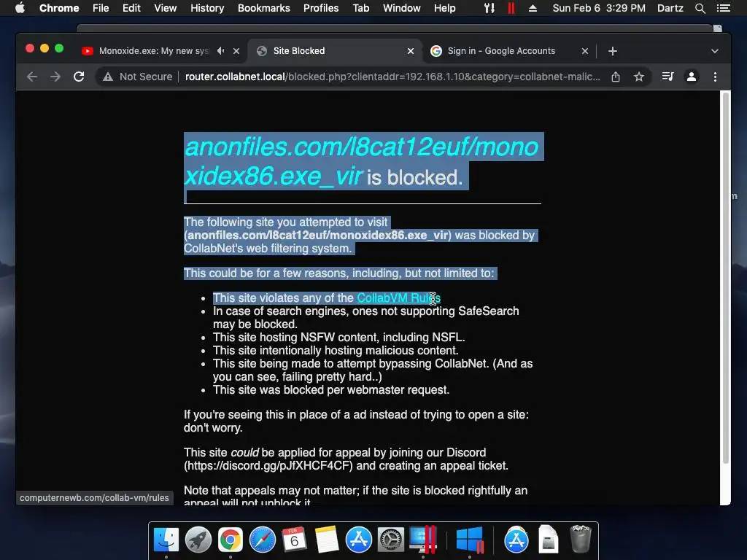Follow the CollabVM Rules link
This screenshot has width=747, height=560.
(x=398, y=298)
